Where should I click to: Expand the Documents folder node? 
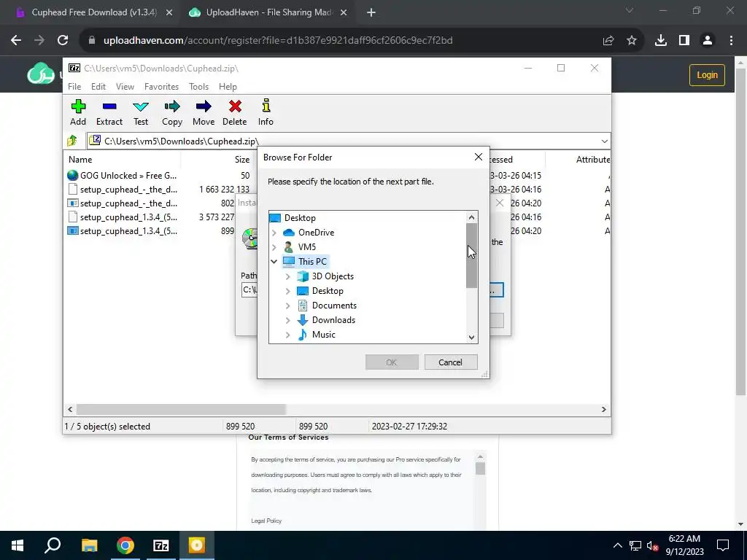coord(287,306)
